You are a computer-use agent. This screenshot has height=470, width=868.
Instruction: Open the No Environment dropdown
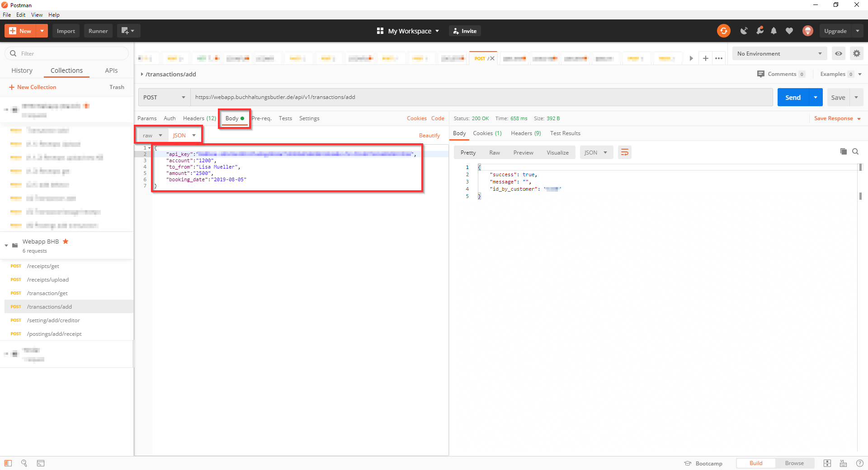click(x=779, y=53)
